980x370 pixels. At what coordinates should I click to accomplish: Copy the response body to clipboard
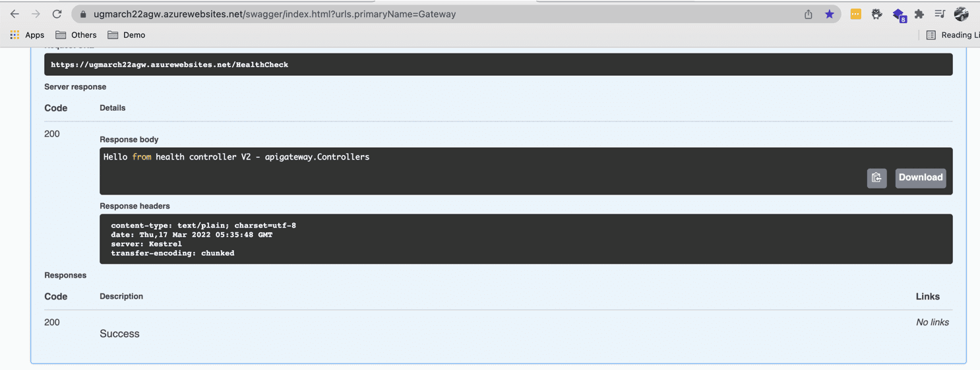(x=876, y=177)
